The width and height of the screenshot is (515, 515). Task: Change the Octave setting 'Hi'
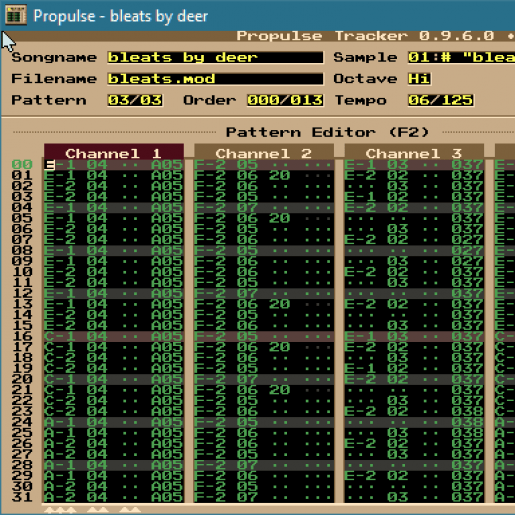419,79
